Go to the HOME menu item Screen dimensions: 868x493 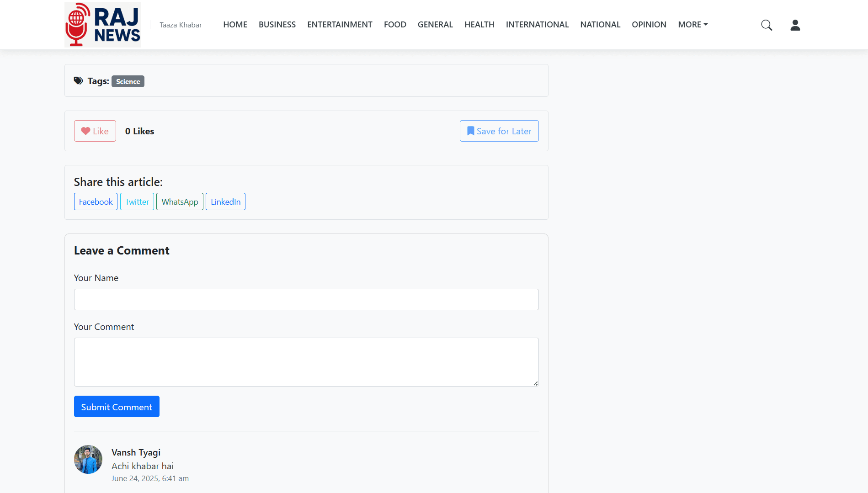click(x=235, y=25)
